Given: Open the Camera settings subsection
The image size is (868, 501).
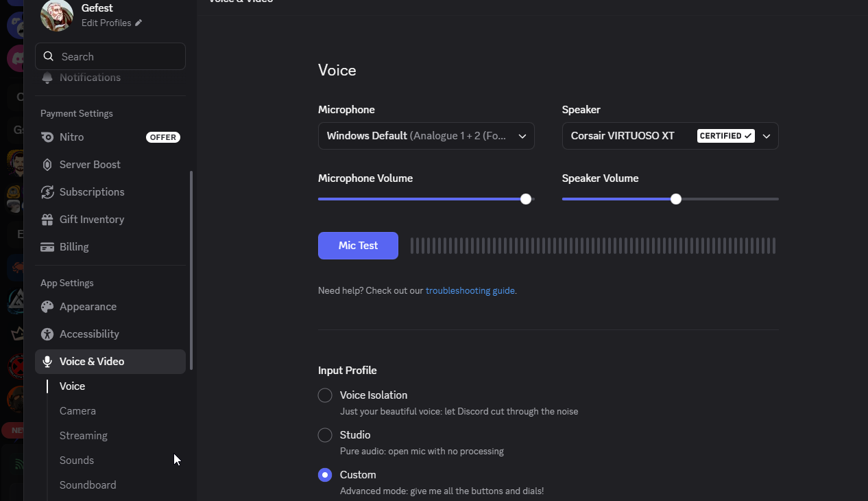Looking at the screenshot, I should (x=77, y=411).
